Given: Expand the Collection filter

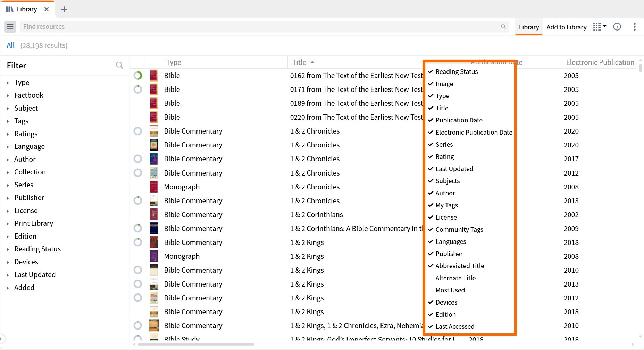Looking at the screenshot, I should click(x=8, y=172).
